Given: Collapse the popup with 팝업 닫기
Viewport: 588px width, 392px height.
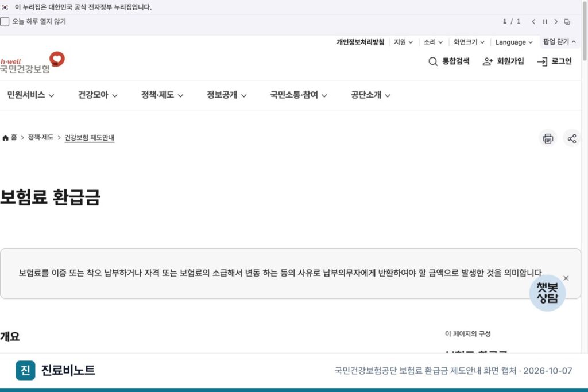Looking at the screenshot, I should 559,41.
